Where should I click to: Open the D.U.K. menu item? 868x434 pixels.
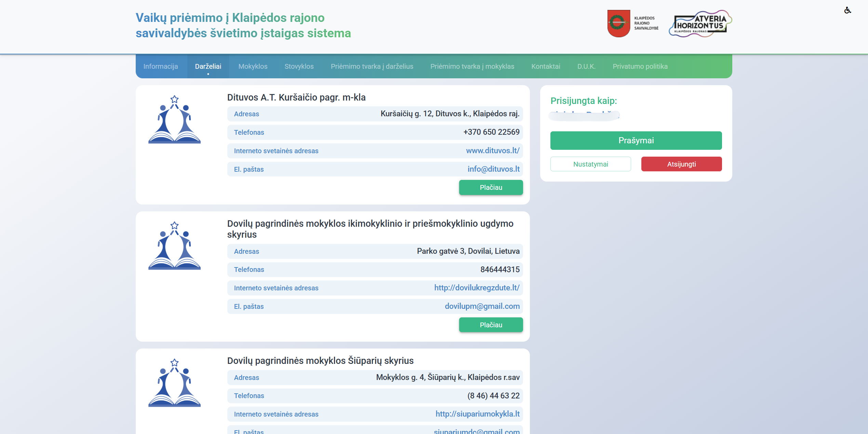click(586, 66)
